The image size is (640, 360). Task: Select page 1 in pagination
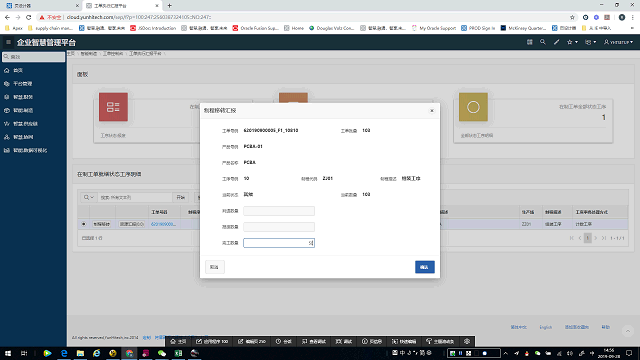point(587,238)
